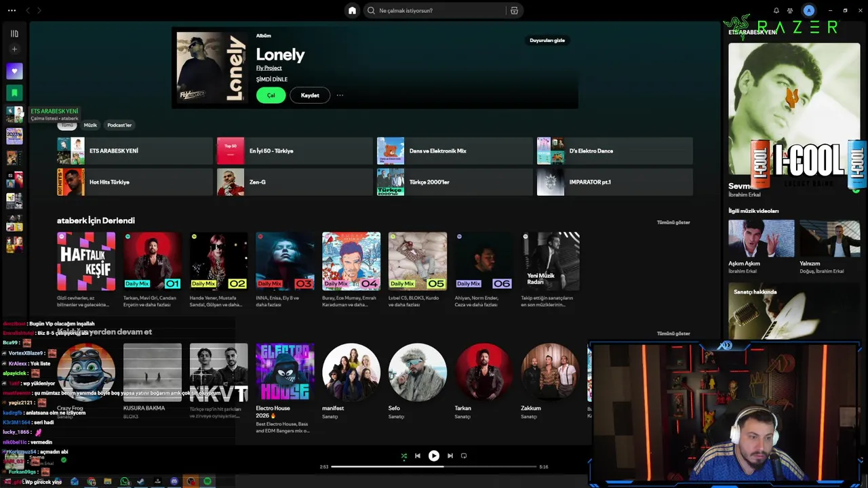Image resolution: width=868 pixels, height=488 pixels.
Task: Create a new playlist with plus icon
Action: point(14,49)
